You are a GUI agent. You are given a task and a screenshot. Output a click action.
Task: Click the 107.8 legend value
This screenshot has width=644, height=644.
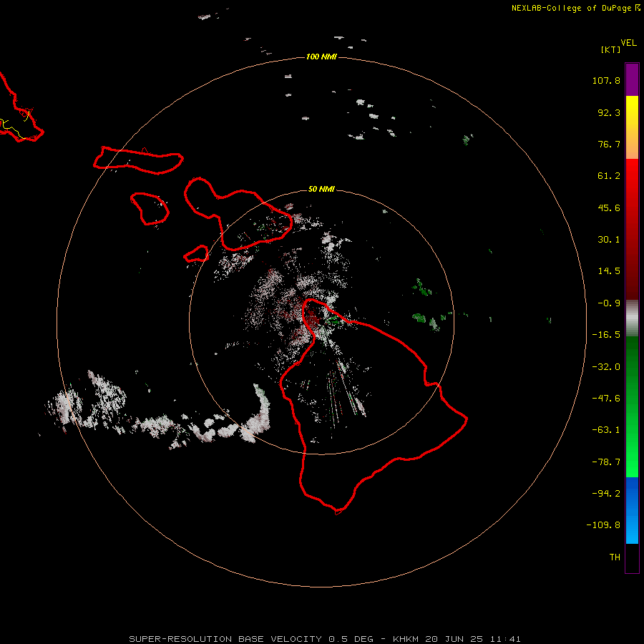[606, 80]
